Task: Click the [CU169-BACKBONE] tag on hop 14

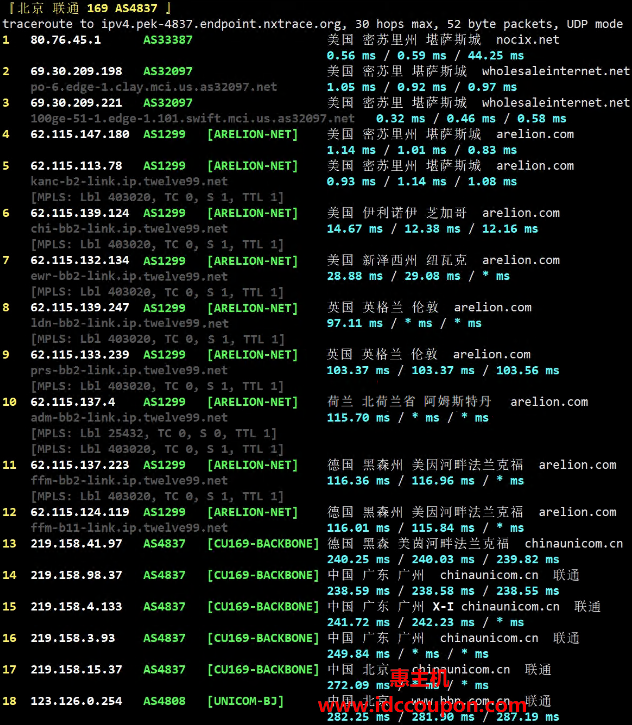Action: (263, 575)
